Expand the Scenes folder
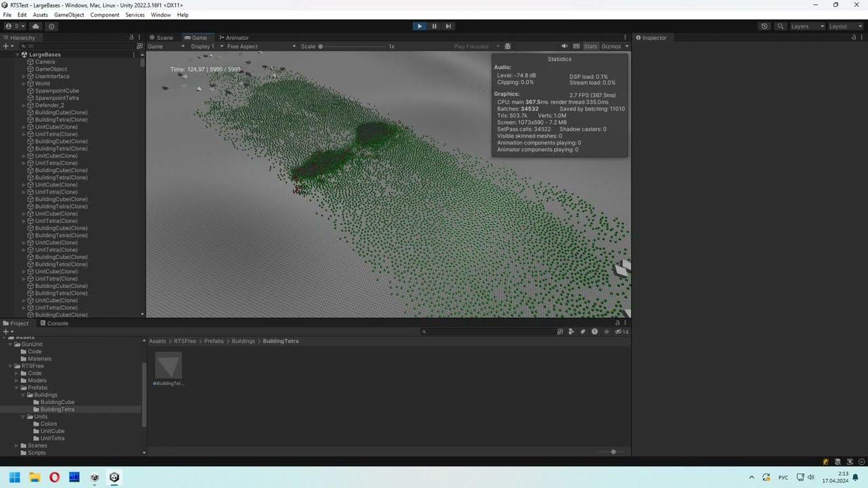 pyautogui.click(x=16, y=445)
